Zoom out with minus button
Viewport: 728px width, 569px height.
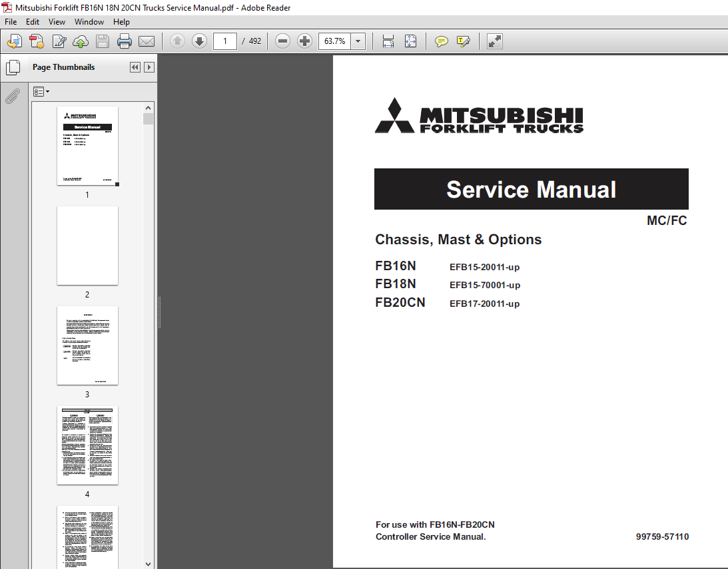point(282,41)
